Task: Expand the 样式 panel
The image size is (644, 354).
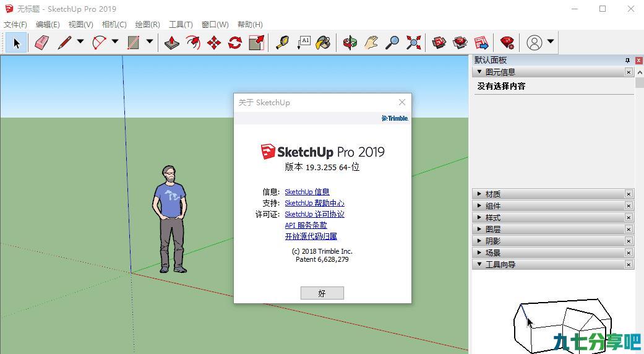Action: click(479, 217)
